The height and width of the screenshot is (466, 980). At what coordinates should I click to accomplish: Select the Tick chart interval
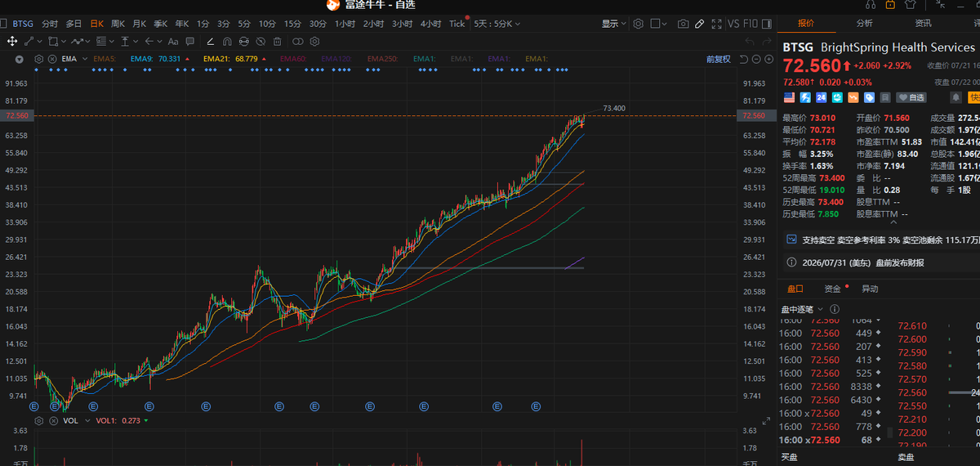click(457, 24)
